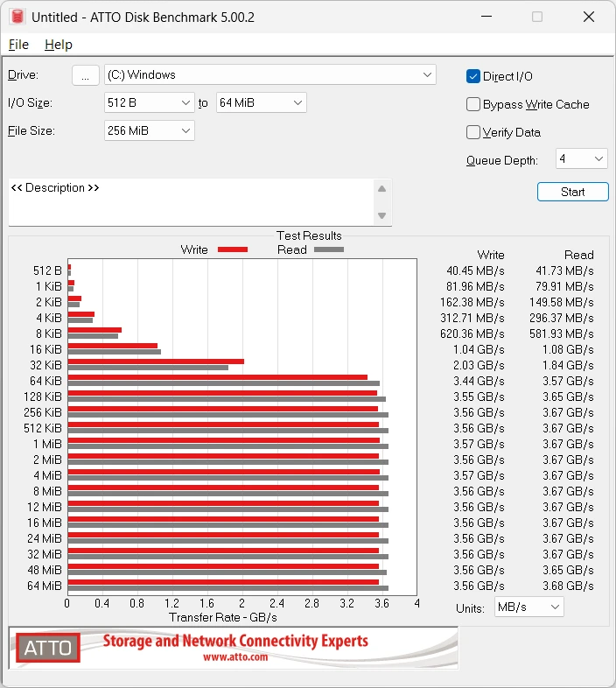Click the 81.96 MB/s write value
This screenshot has height=688, width=616.
(475, 286)
